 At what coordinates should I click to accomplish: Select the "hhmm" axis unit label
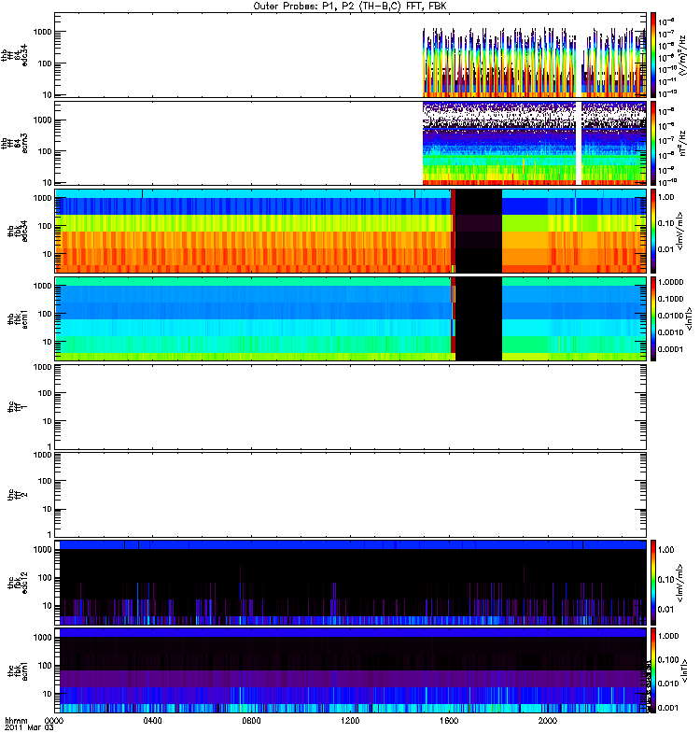tap(16, 720)
